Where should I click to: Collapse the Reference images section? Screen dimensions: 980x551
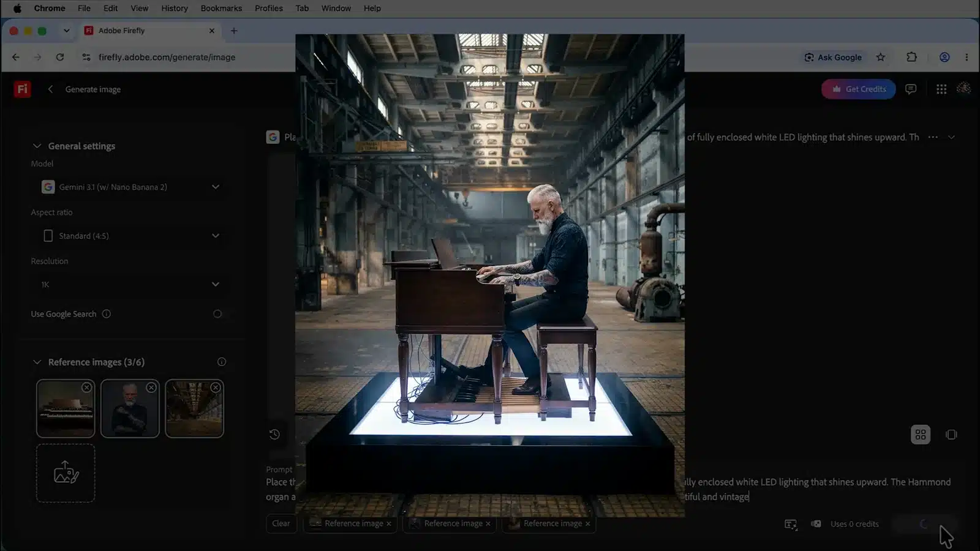(x=37, y=362)
